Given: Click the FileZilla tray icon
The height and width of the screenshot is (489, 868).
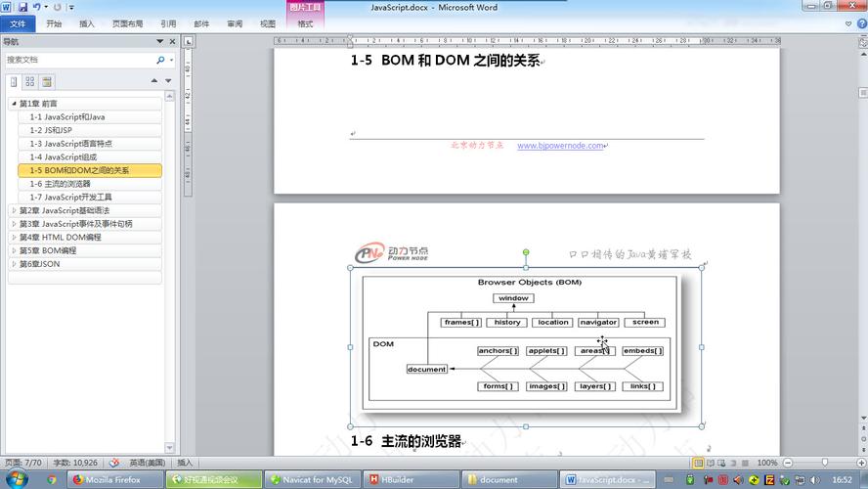Looking at the screenshot, I should [x=769, y=479].
